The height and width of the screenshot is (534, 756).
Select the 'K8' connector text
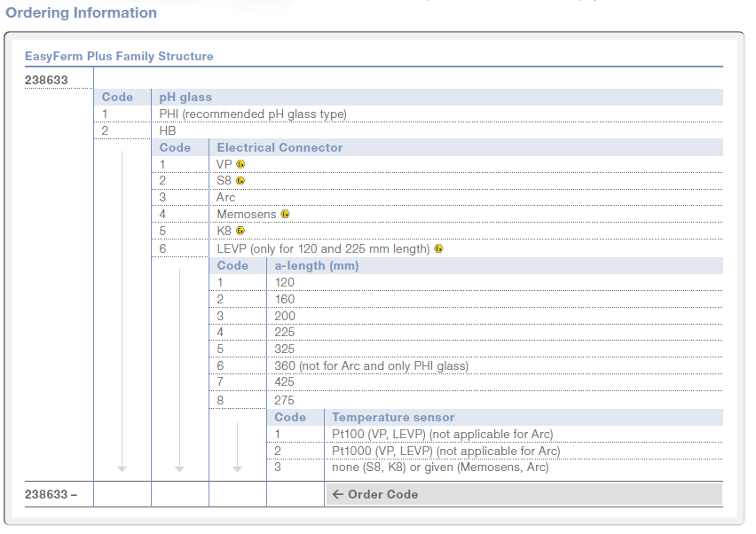pos(224,231)
